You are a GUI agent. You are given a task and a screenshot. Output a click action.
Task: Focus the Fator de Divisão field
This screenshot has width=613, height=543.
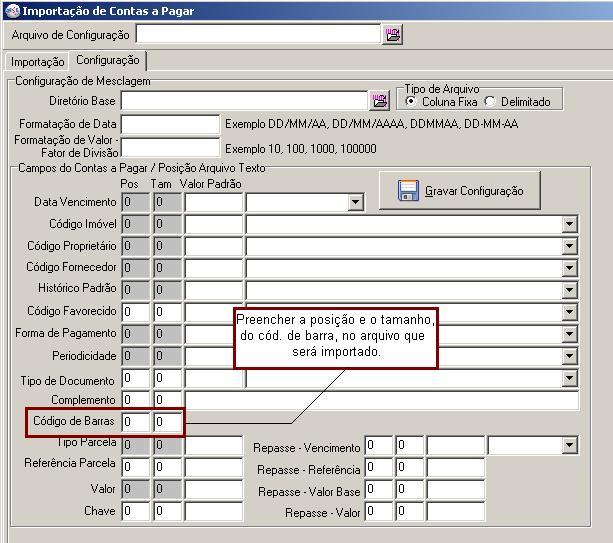tap(170, 148)
